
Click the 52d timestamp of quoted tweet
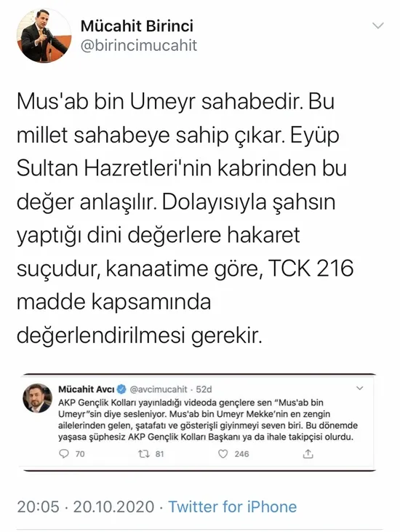coord(204,389)
